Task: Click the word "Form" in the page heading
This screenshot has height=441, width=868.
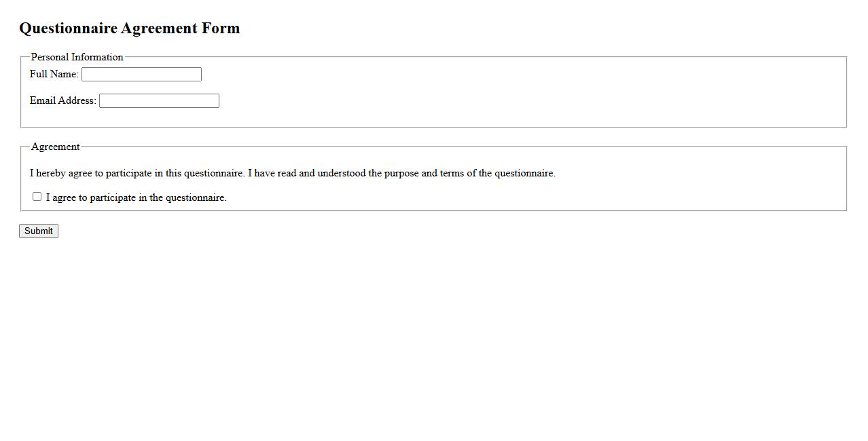Action: (x=221, y=28)
